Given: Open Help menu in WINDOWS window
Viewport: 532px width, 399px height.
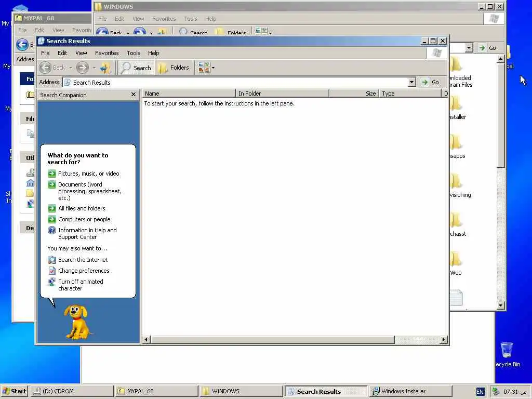Looking at the screenshot, I should (x=210, y=19).
